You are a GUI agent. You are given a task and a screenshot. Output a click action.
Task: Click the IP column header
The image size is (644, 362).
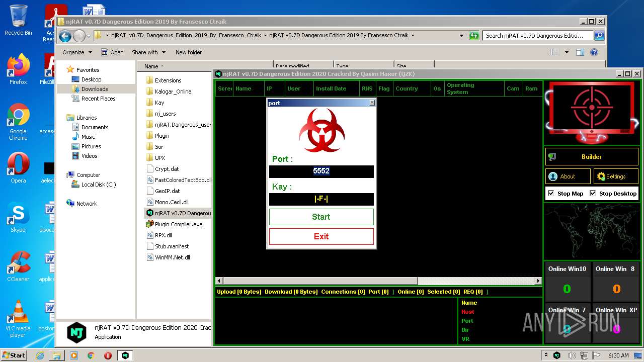(x=274, y=88)
